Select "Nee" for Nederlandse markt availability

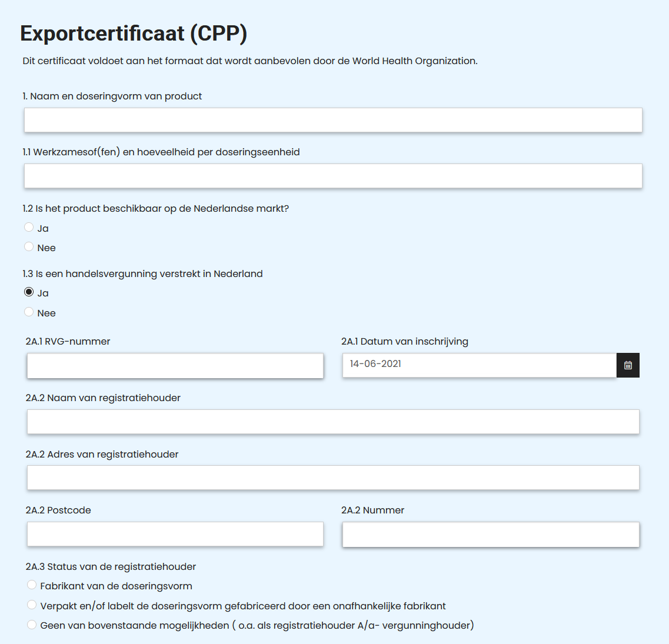pos(29,246)
